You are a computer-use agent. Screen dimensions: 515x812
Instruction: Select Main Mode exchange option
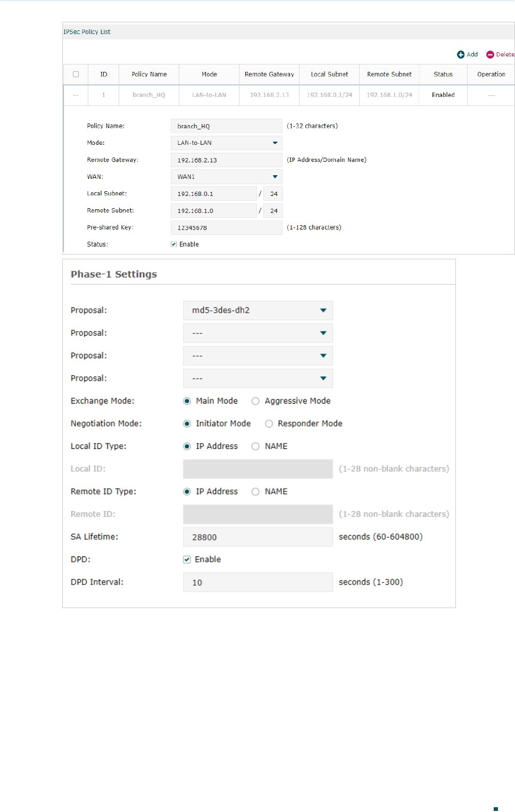coord(187,401)
